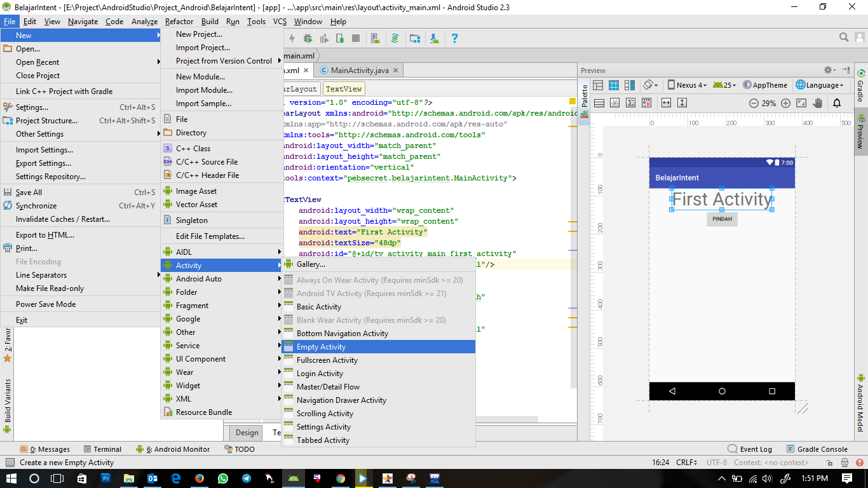Select C++ Class menu entry
The height and width of the screenshot is (488, 868).
pyautogui.click(x=222, y=149)
